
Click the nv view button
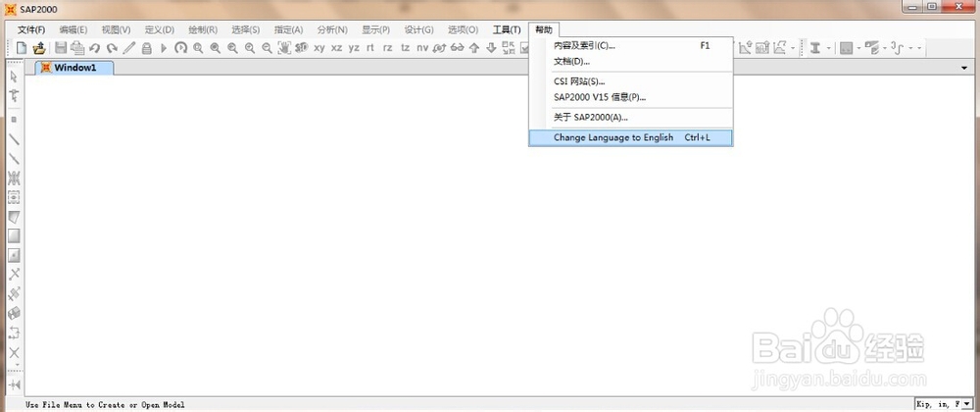(422, 47)
